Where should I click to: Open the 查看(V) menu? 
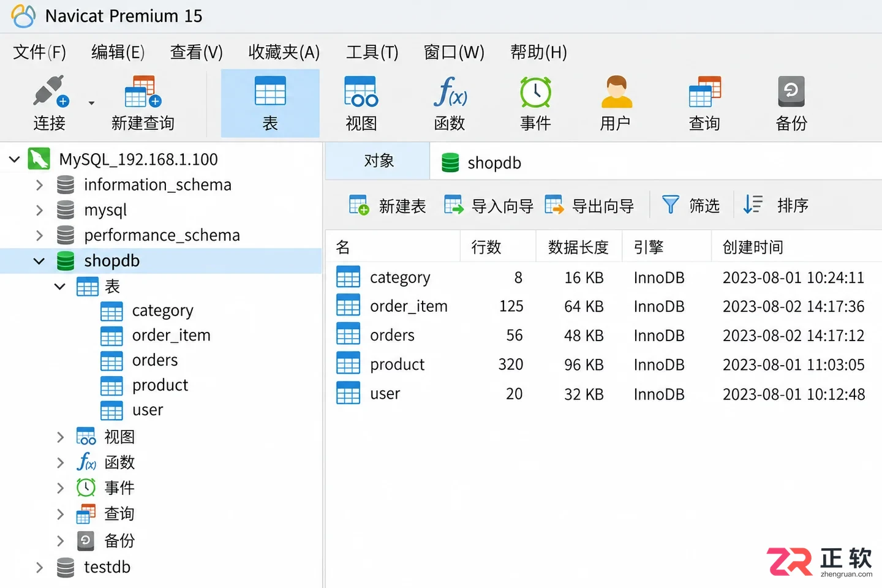tap(196, 52)
